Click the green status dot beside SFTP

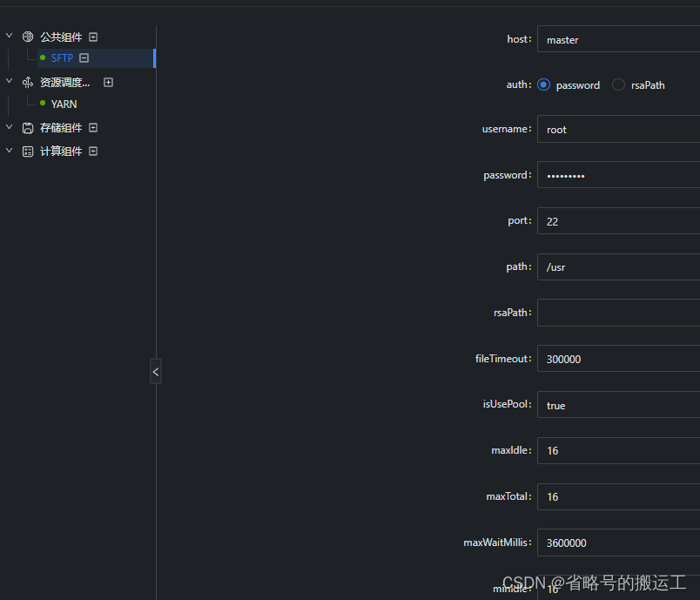[43, 57]
